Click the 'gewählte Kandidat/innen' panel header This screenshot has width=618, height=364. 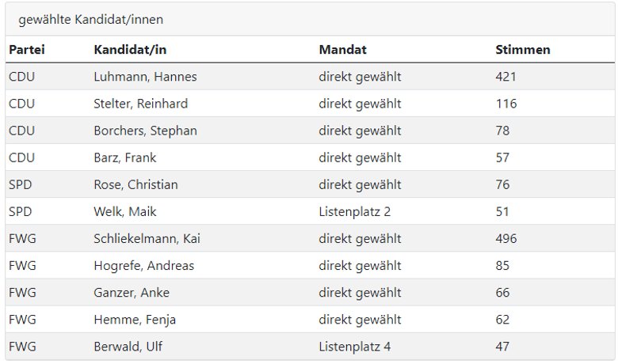[310, 19]
